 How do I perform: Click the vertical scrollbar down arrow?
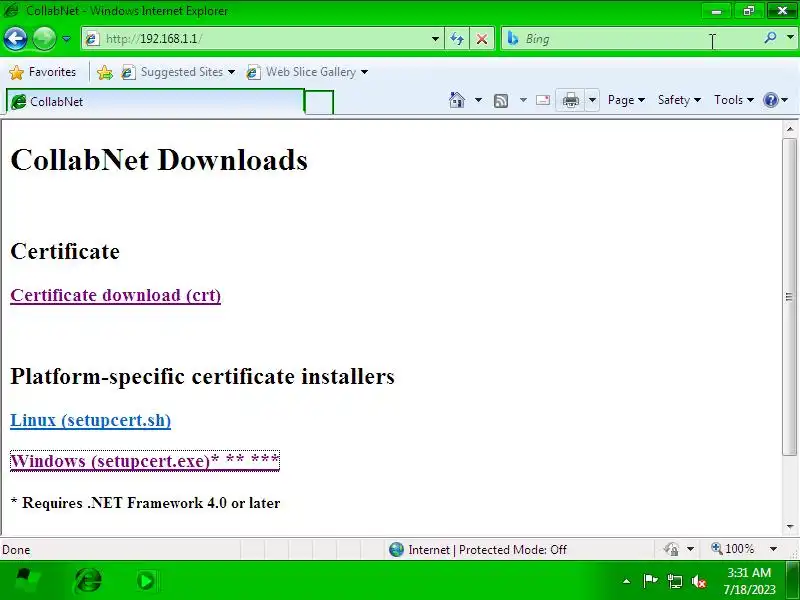point(790,527)
